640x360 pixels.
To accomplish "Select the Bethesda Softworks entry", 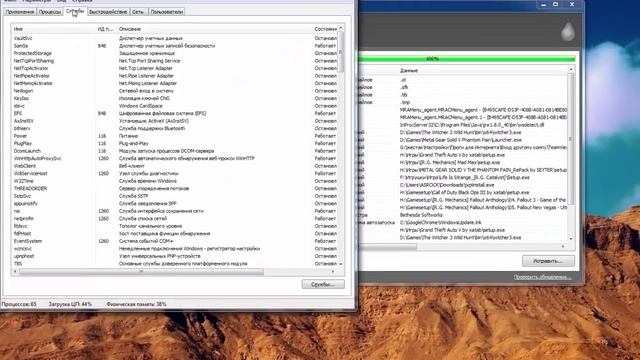I will [x=463, y=215].
